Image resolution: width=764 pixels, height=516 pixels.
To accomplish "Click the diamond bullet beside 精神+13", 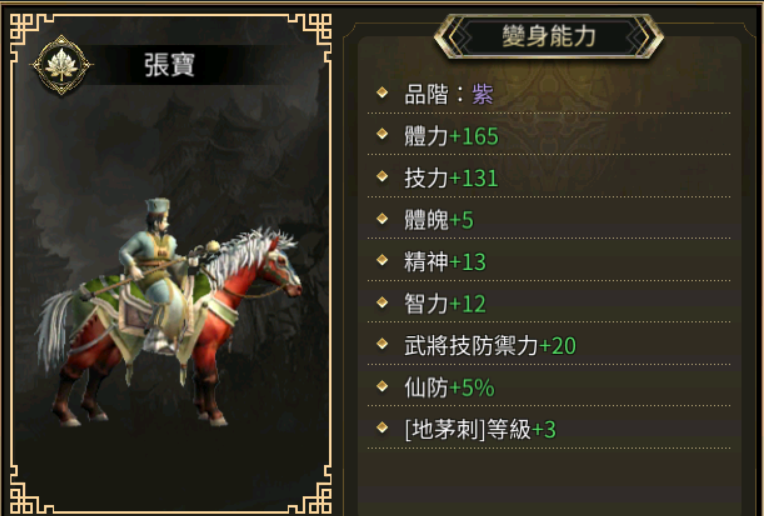I will (382, 260).
